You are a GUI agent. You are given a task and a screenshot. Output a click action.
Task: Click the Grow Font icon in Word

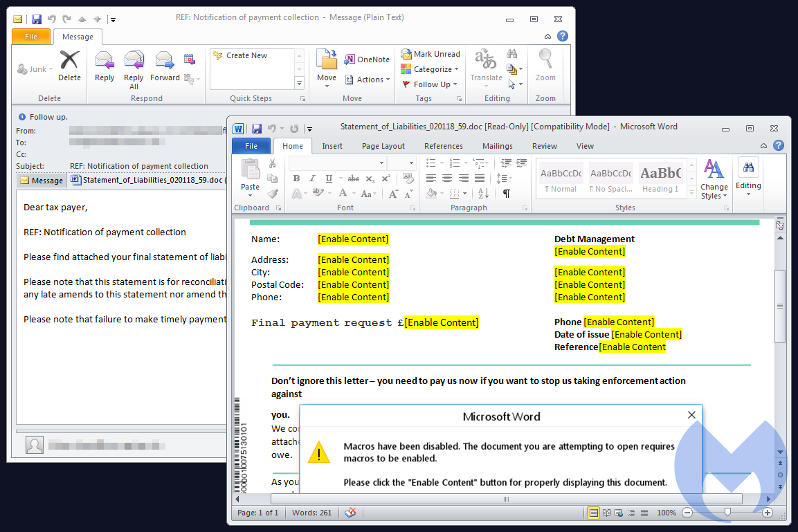point(393,194)
